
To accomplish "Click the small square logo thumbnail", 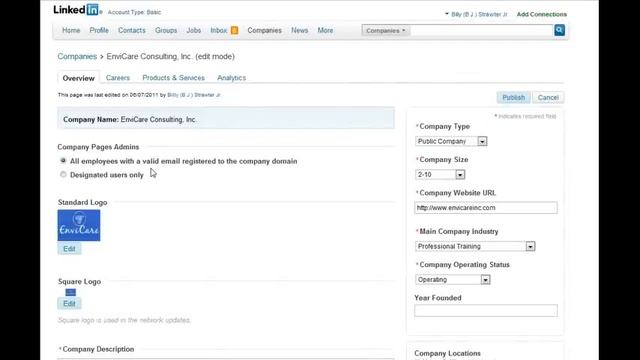I will [x=71, y=292].
